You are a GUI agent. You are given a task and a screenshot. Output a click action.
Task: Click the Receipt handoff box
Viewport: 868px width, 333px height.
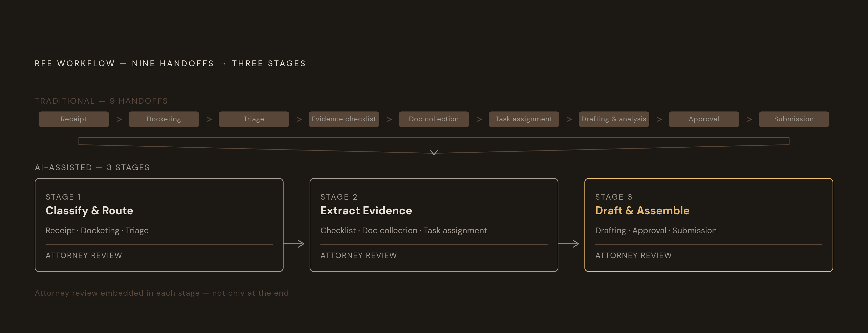click(74, 119)
